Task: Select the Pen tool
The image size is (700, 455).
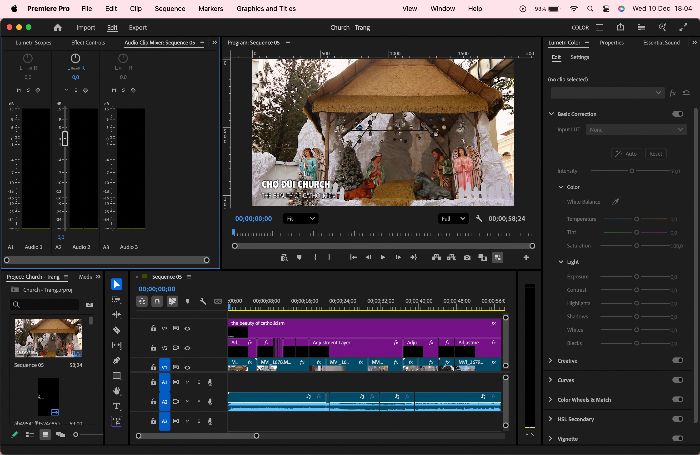Action: pyautogui.click(x=117, y=360)
